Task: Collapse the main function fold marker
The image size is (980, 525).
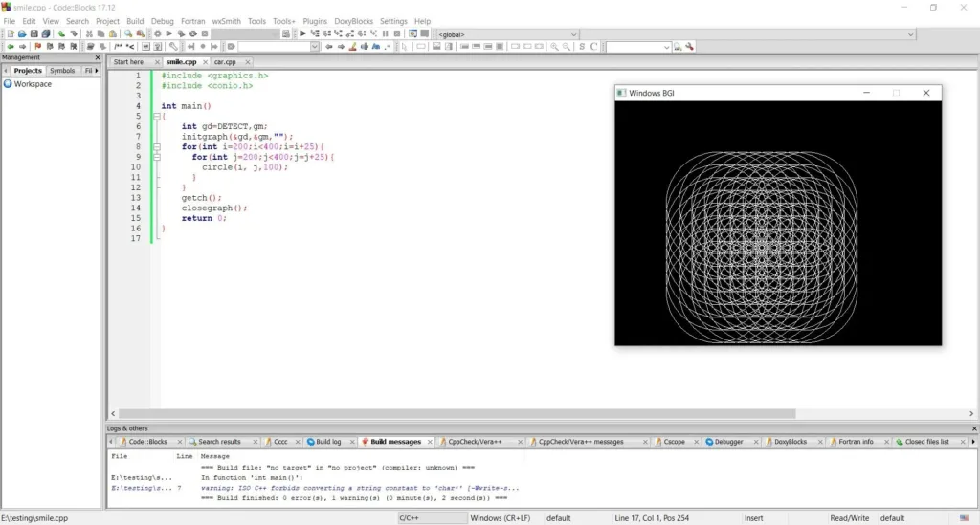Action: click(x=157, y=117)
